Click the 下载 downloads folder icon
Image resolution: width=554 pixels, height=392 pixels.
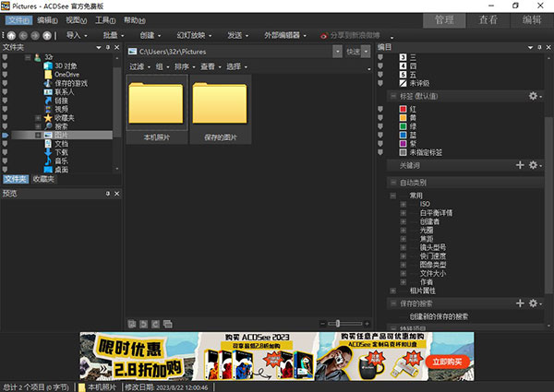pos(48,152)
